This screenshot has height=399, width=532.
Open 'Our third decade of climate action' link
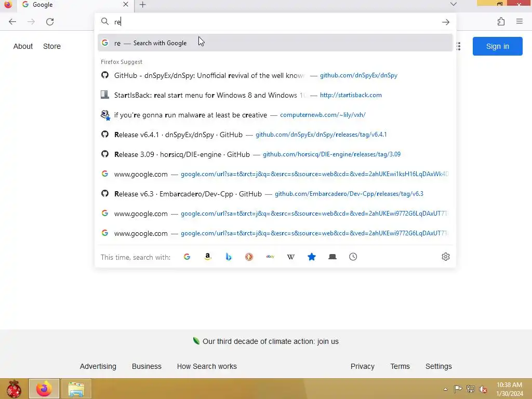270,341
